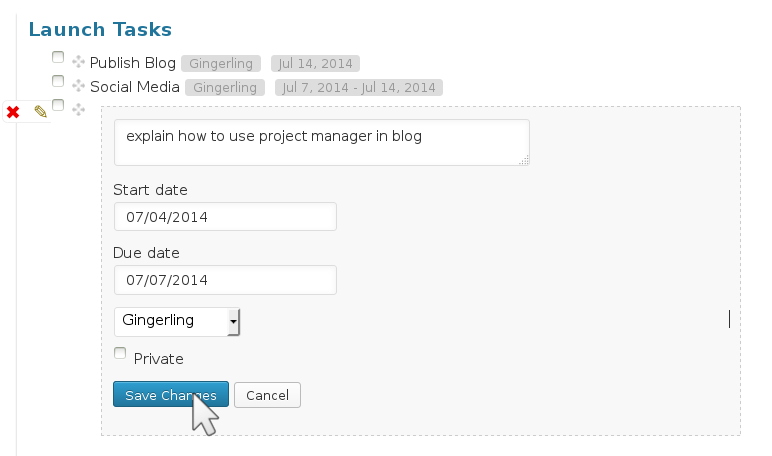This screenshot has height=456, width=772.
Task: Click the drag handle beside Social Media
Action: [79, 87]
